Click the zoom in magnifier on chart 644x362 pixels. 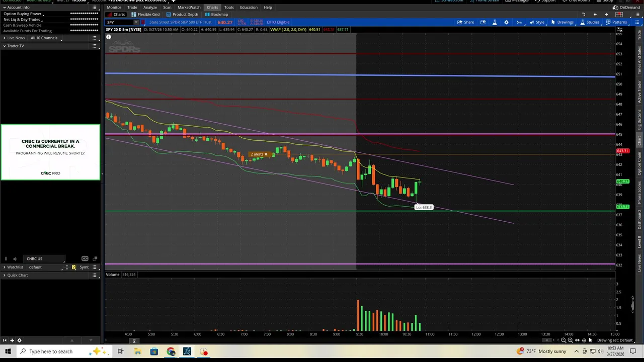pyautogui.click(x=570, y=340)
